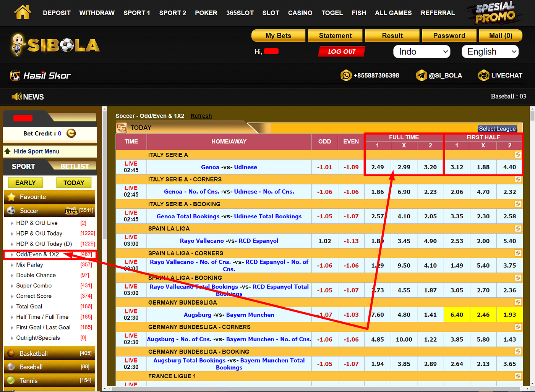The width and height of the screenshot is (535, 392).
Task: Open the Genoa vs Udinese match link
Action: pos(229,167)
